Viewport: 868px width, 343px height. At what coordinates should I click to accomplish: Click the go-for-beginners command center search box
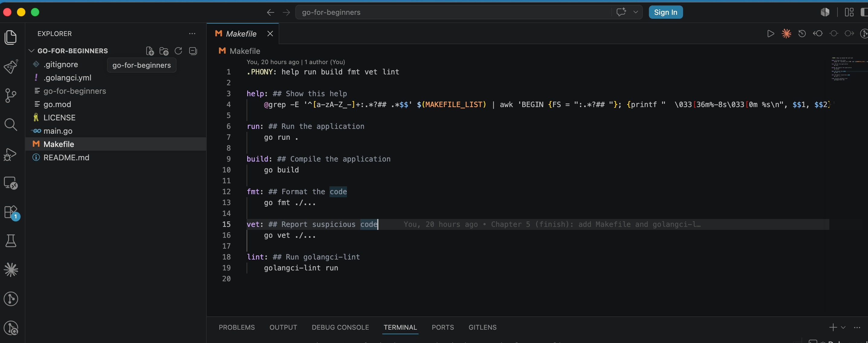(453, 12)
